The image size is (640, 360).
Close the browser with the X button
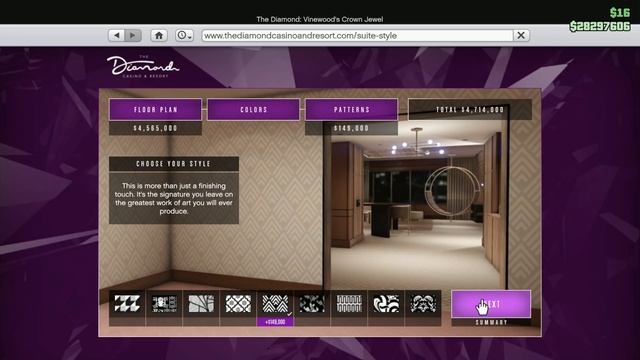[521, 36]
